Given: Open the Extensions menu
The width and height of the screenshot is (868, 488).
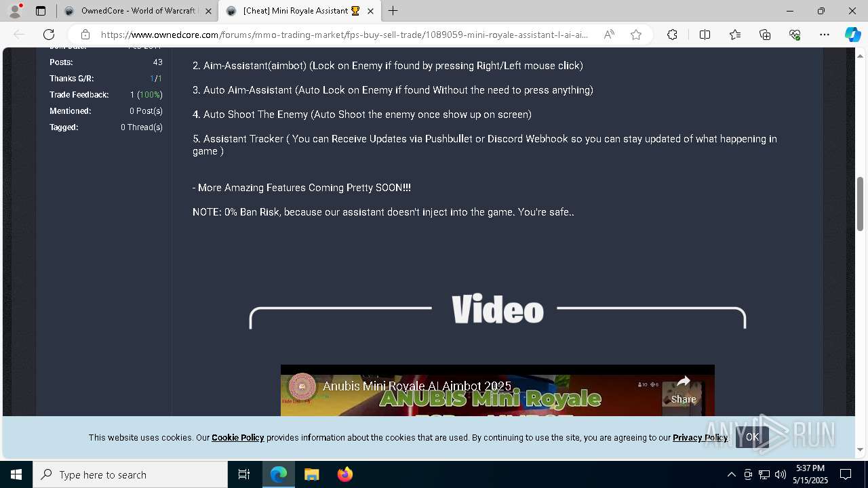Looking at the screenshot, I should point(672,35).
